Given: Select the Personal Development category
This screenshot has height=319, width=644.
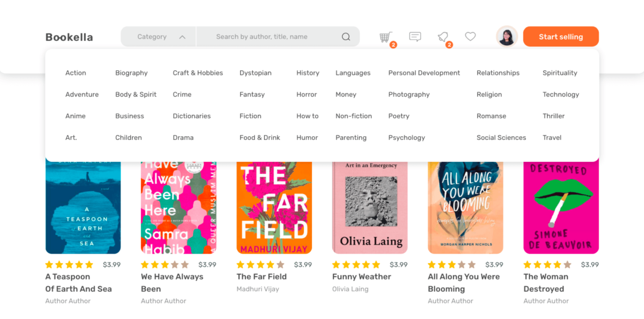Looking at the screenshot, I should click(x=424, y=73).
